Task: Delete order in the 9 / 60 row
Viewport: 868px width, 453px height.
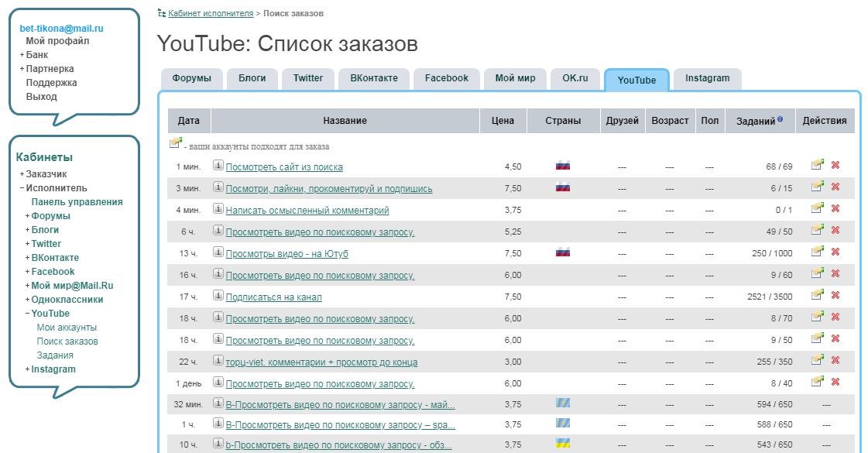Action: tap(835, 273)
